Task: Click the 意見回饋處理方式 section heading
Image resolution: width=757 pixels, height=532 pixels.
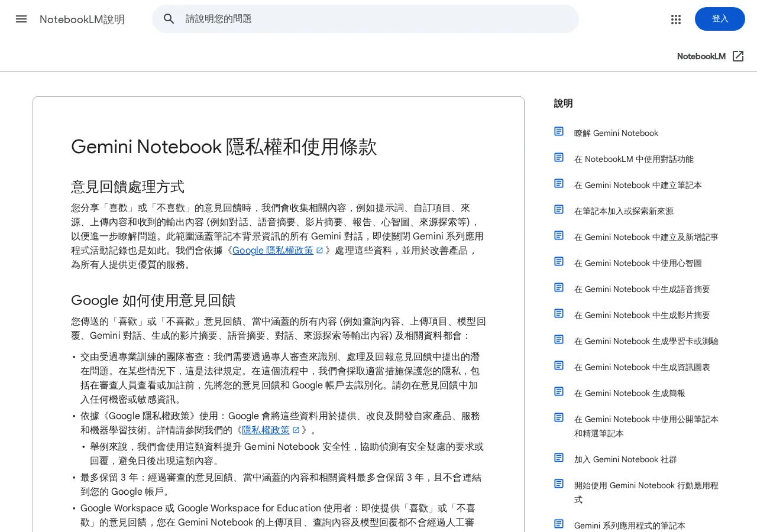Action: (x=128, y=187)
